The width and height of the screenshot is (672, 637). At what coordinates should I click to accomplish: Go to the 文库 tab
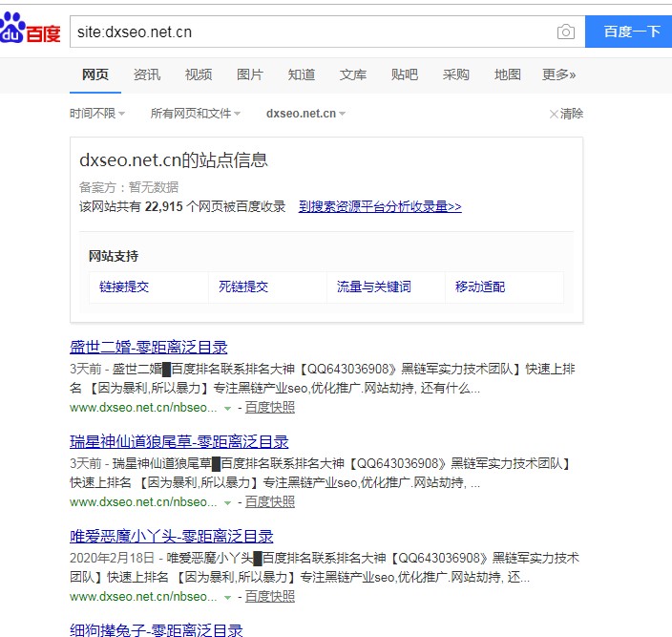point(353,74)
